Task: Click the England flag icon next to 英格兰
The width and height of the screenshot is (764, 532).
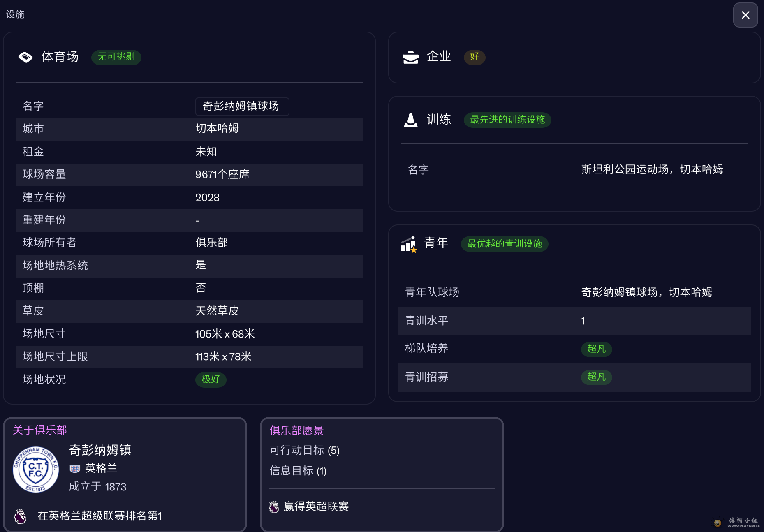Action: 75,469
